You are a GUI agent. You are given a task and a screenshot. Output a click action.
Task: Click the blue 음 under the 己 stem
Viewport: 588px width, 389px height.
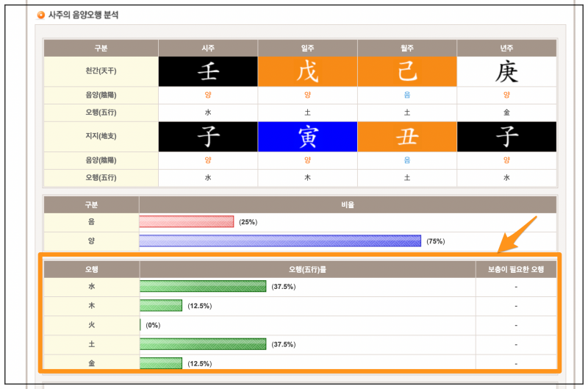(407, 95)
